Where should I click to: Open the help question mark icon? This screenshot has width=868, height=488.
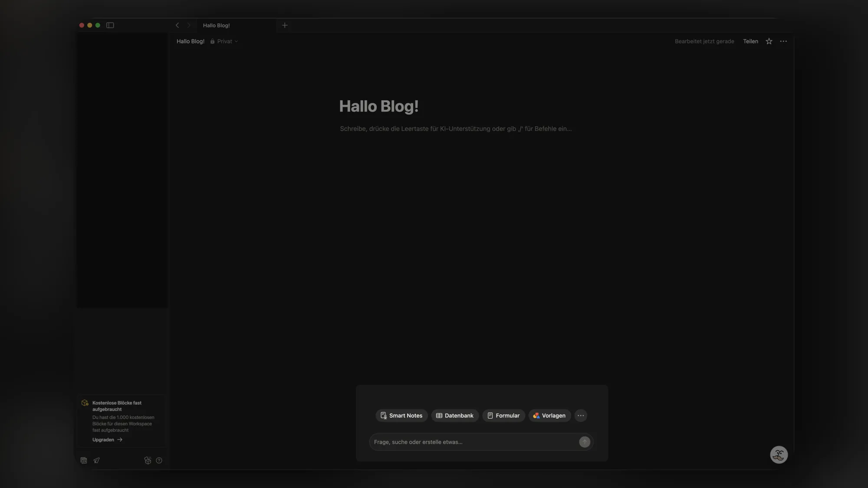tap(159, 461)
